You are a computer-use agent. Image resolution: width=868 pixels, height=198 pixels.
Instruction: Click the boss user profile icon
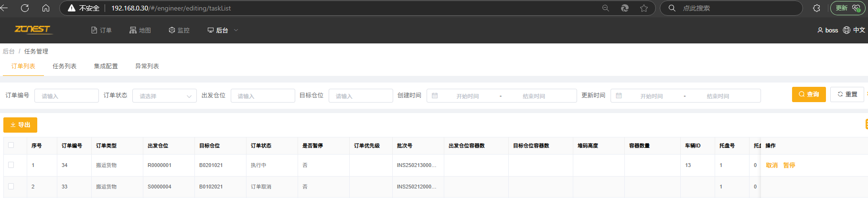point(820,30)
